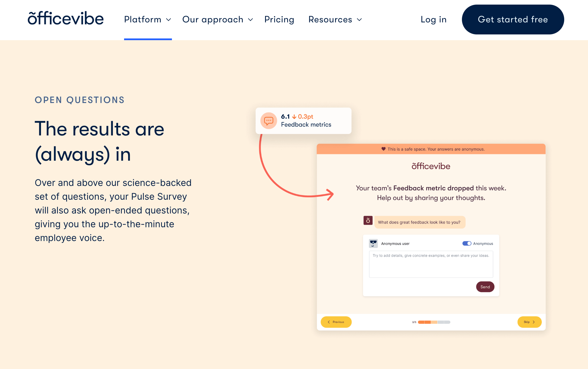This screenshot has width=588, height=369.
Task: Click the survey progress bar 3/5
Action: (x=434, y=322)
